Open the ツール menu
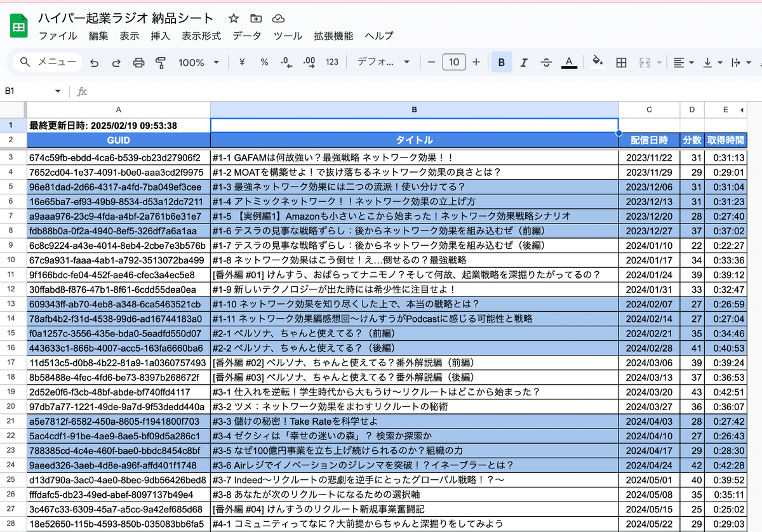This screenshot has height=532, width=762. 288,36
